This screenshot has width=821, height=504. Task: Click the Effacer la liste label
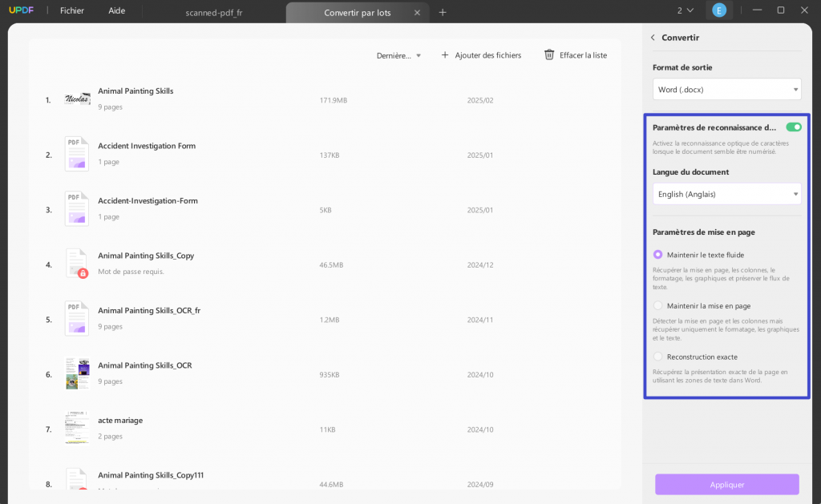coord(584,55)
